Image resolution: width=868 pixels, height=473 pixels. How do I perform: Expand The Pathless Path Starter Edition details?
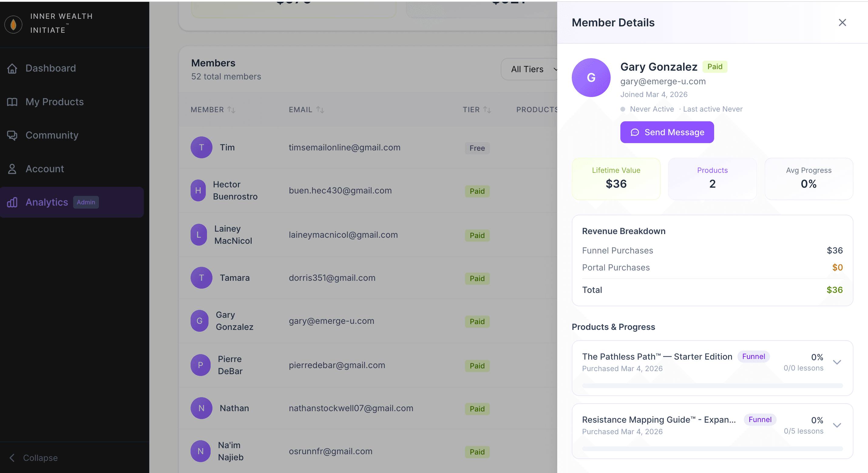click(838, 362)
